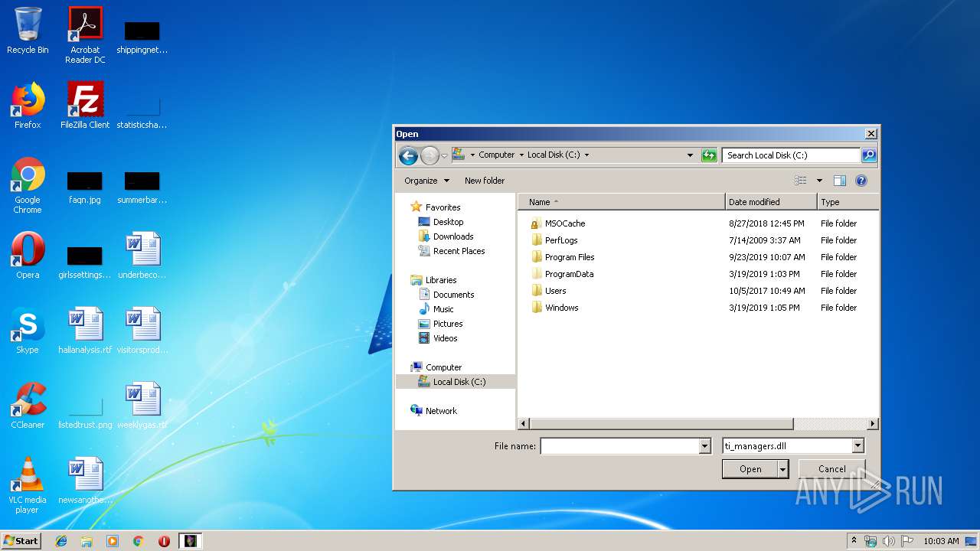Select Network in navigation pane
This screenshot has width=980, height=551.
click(433, 411)
